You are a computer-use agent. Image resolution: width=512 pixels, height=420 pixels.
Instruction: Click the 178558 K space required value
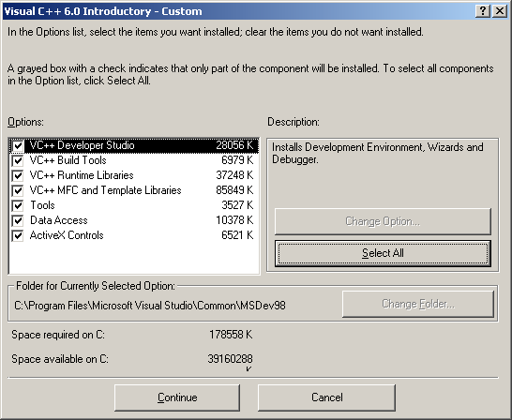tap(231, 335)
